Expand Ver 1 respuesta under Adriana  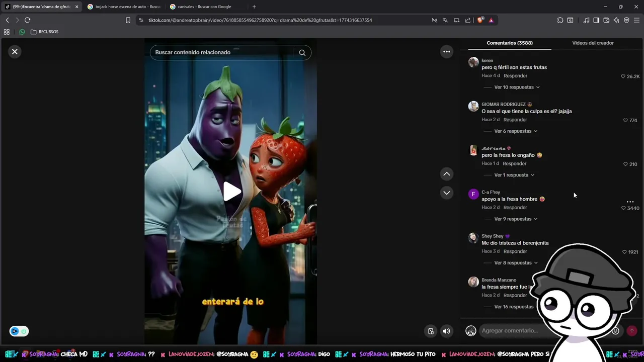[x=514, y=175]
